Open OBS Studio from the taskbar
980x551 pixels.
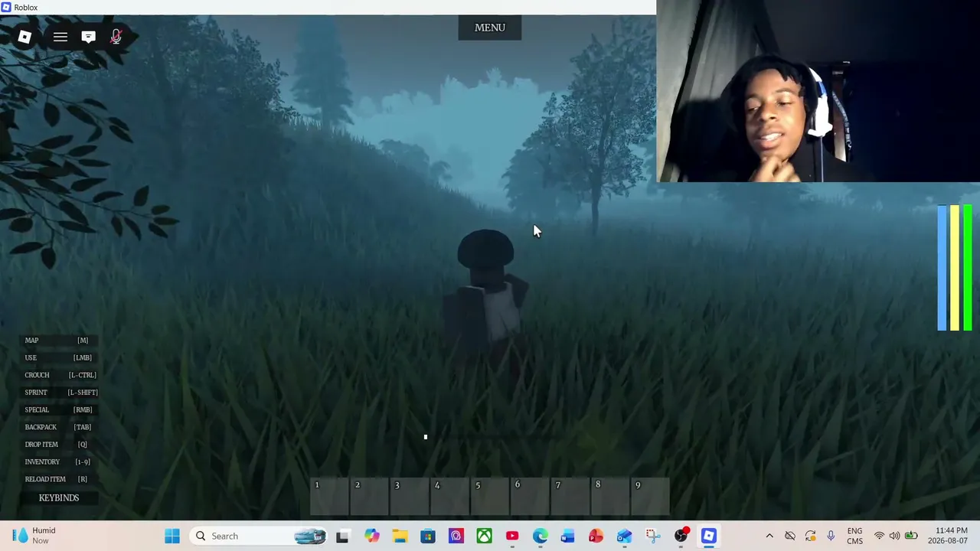click(681, 536)
